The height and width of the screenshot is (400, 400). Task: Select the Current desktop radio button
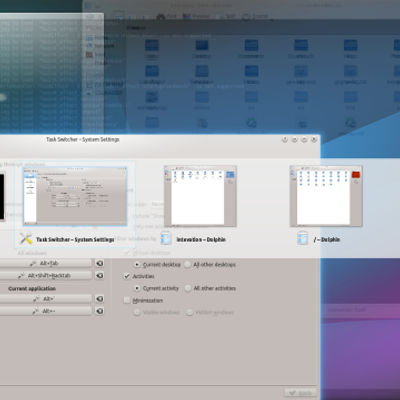point(137,265)
